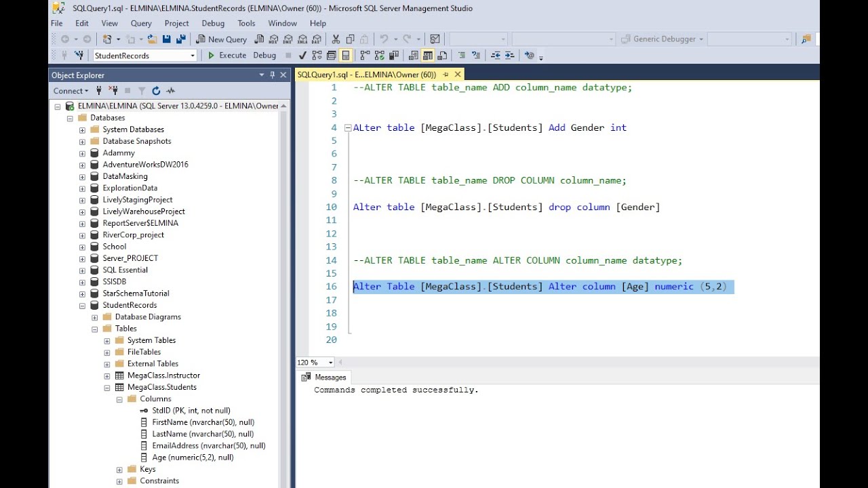Click the Database Engine Query icon
The image size is (868, 488).
coord(259,39)
